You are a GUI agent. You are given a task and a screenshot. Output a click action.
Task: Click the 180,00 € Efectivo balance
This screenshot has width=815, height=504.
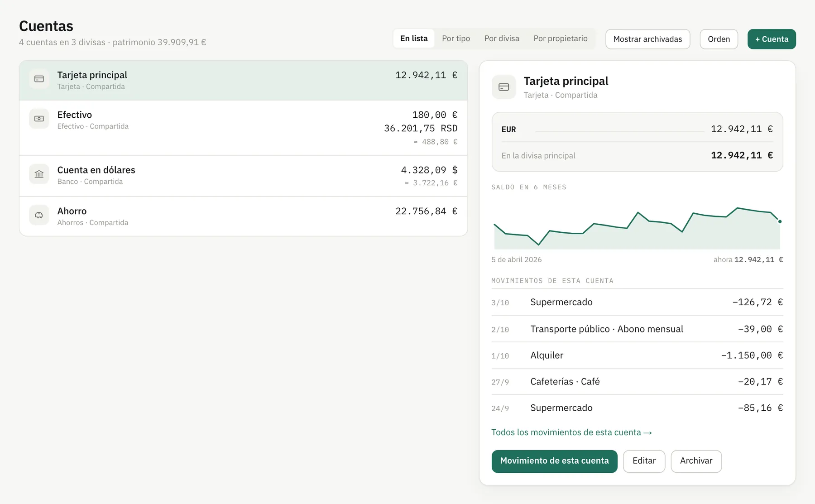click(x=435, y=115)
